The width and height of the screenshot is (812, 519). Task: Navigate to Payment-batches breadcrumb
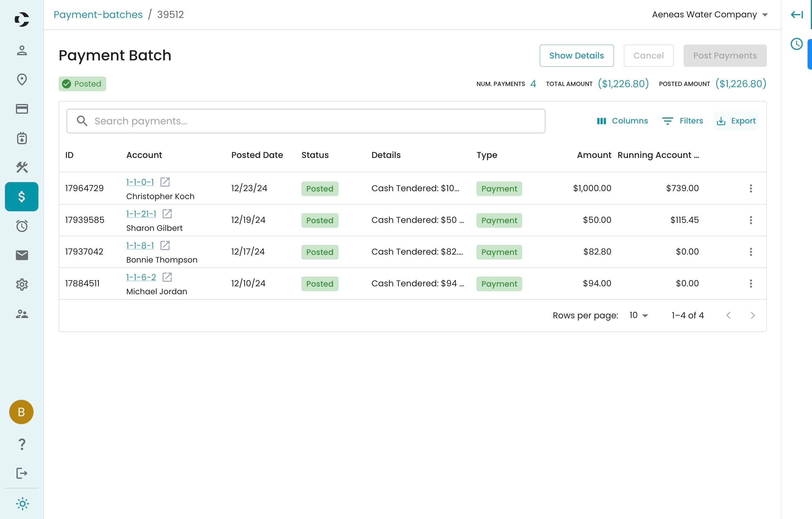[98, 15]
